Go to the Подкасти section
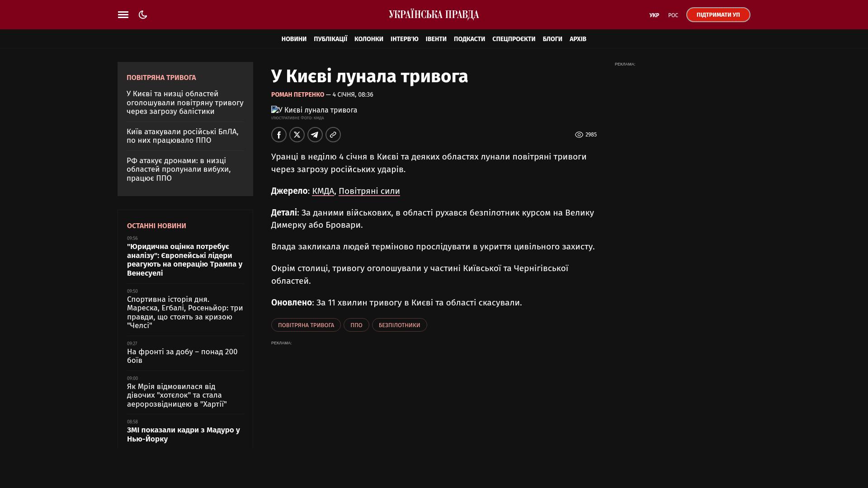The image size is (868, 488). pyautogui.click(x=469, y=39)
